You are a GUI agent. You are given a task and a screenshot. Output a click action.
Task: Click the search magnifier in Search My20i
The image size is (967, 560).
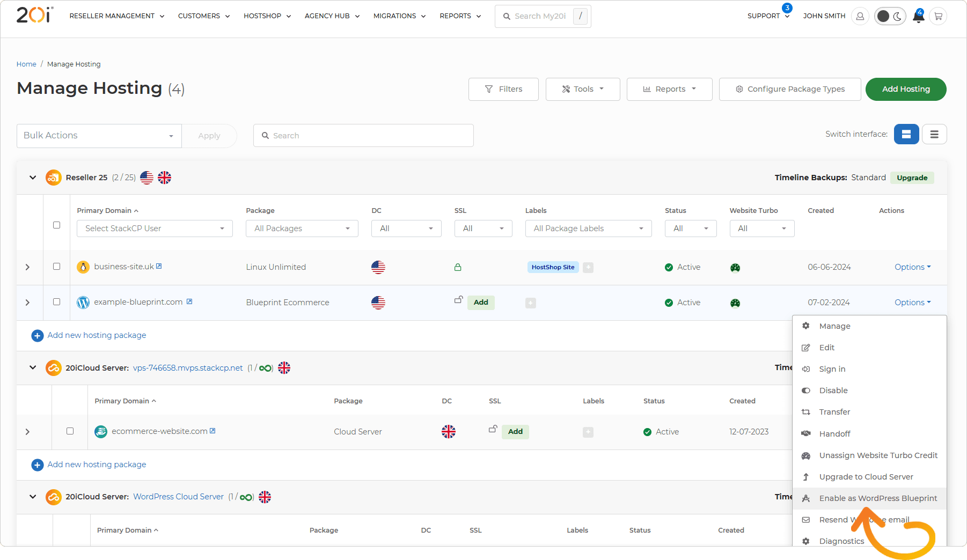(507, 17)
